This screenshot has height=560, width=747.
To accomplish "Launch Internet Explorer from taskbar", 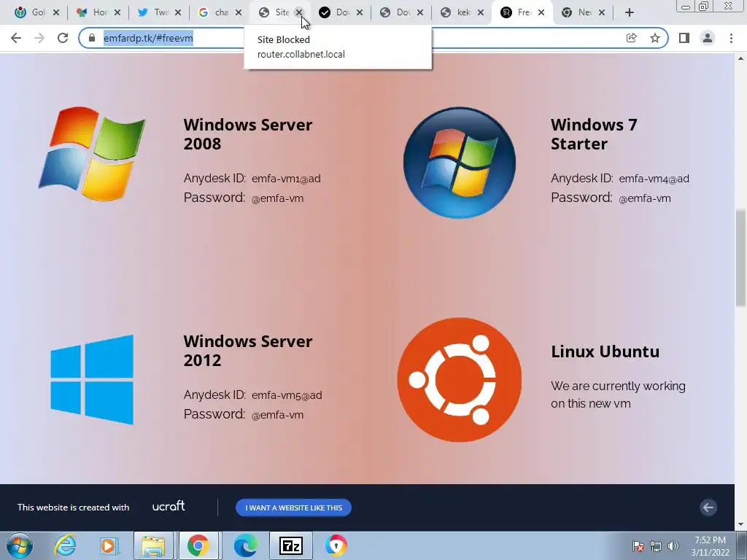I will [65, 545].
